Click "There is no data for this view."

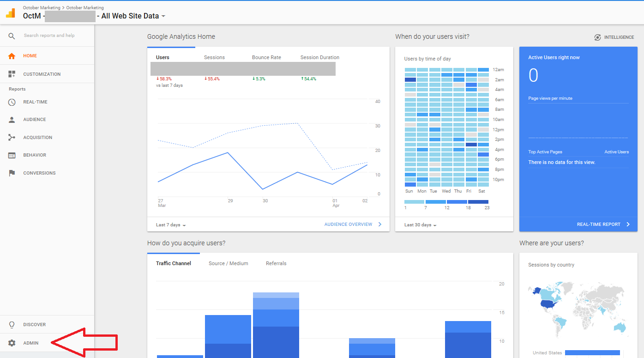(562, 162)
